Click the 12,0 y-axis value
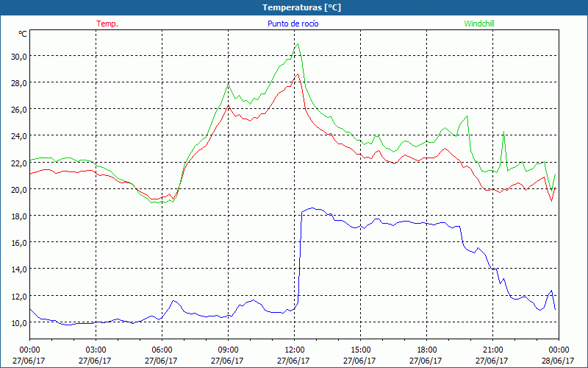The width and height of the screenshot is (588, 368). tap(18, 296)
